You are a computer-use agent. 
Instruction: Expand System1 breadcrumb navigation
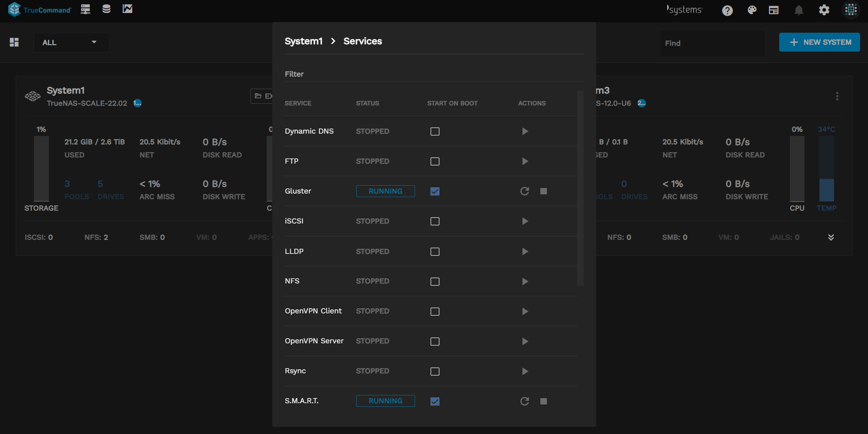[303, 41]
